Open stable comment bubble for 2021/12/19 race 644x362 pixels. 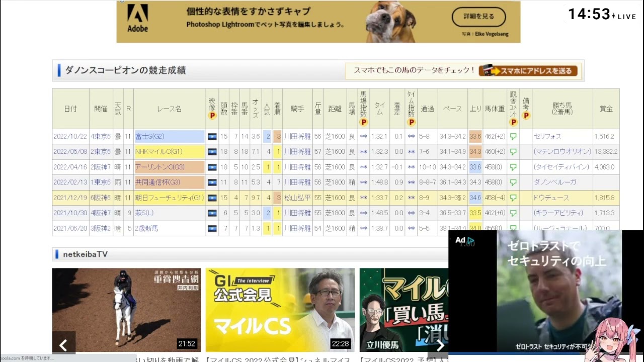(513, 198)
